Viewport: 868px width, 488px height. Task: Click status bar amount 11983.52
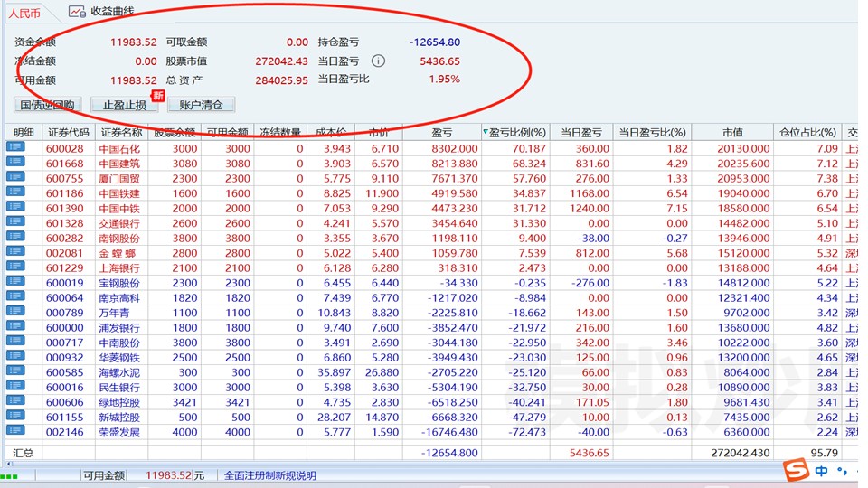169,475
